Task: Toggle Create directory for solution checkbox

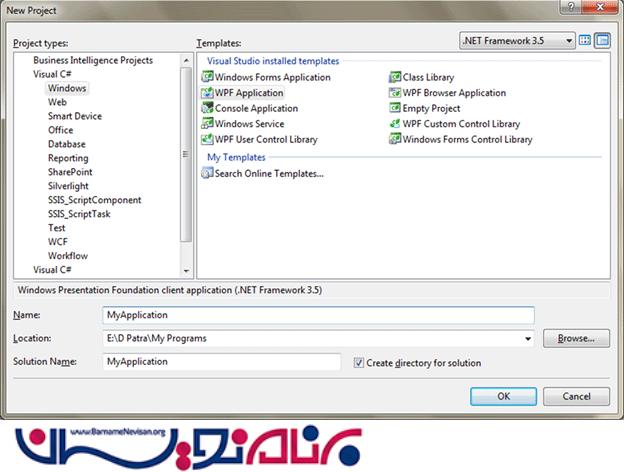Action: coord(359,363)
